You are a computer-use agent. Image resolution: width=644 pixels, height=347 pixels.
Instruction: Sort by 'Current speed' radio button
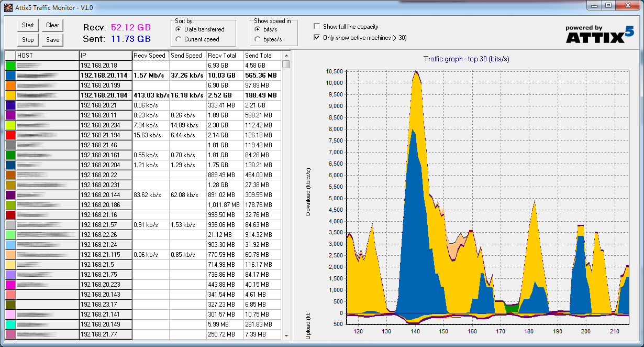point(179,39)
